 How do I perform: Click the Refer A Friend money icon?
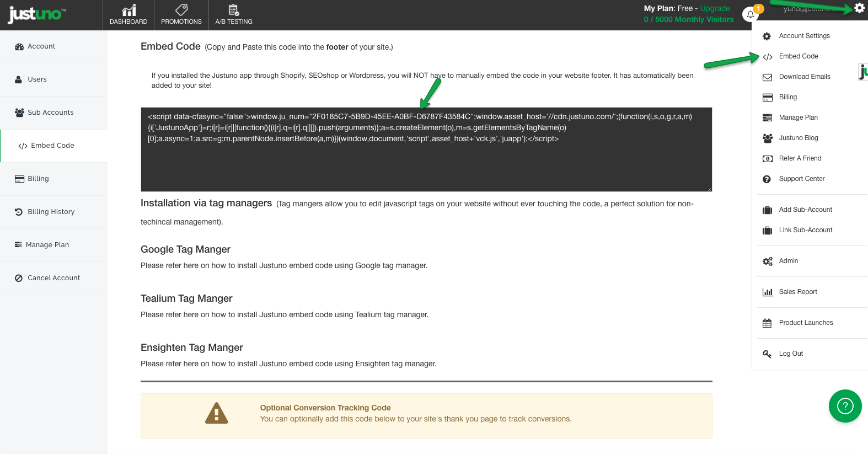tap(767, 159)
